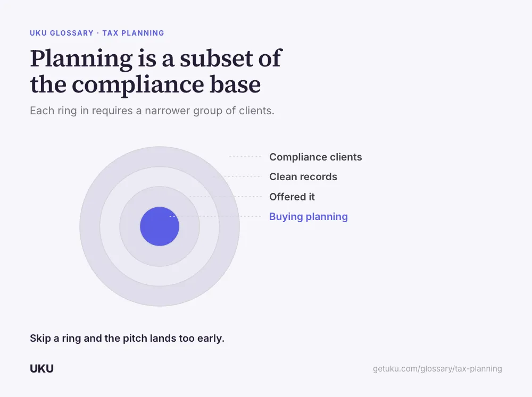
Task: Select the purple 'Buying planning' label
Action: click(309, 217)
